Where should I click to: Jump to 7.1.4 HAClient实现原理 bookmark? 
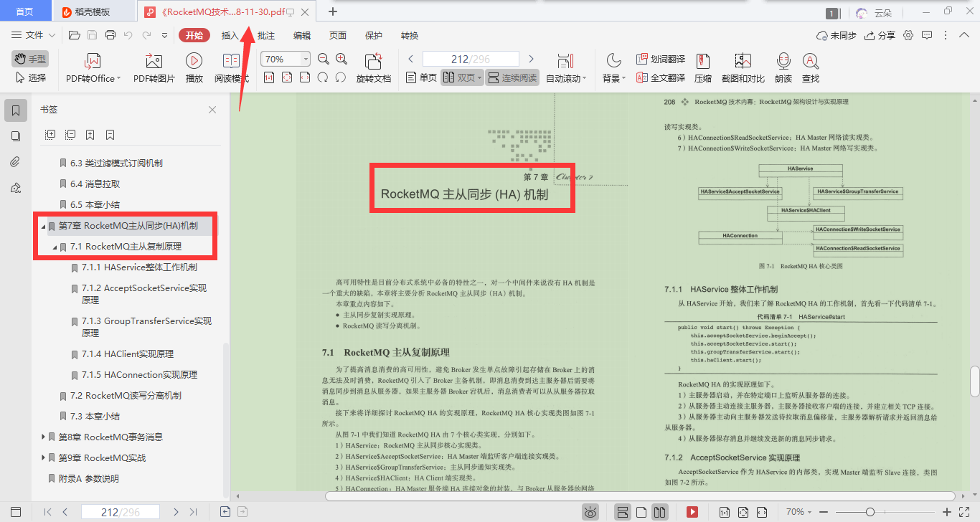[128, 353]
